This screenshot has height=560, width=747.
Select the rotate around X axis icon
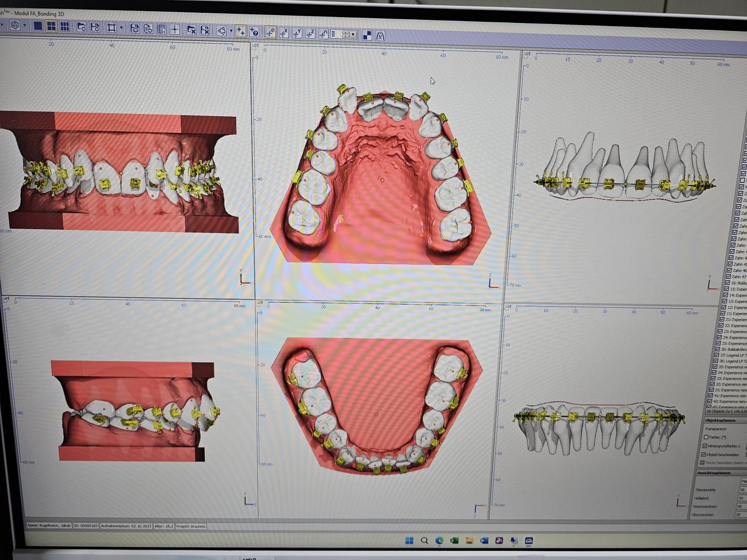[284, 33]
